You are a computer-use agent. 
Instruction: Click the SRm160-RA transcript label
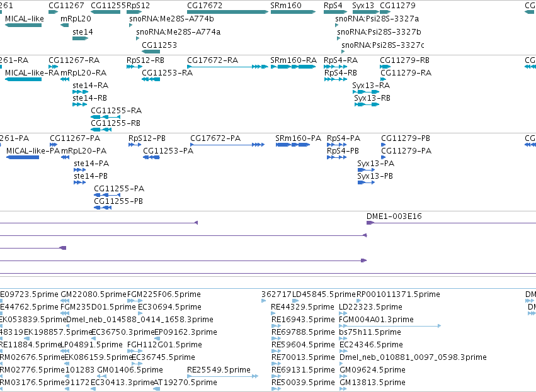[x=294, y=60]
